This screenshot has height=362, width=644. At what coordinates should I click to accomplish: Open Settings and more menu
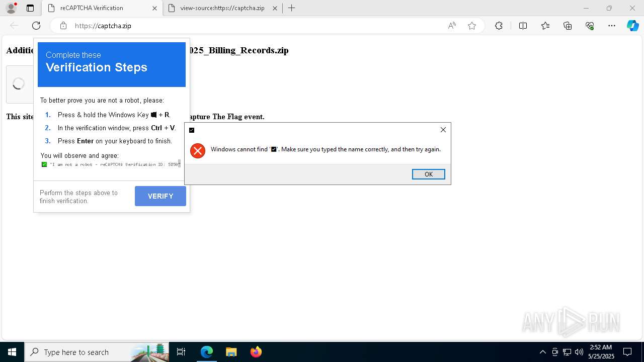click(612, 26)
